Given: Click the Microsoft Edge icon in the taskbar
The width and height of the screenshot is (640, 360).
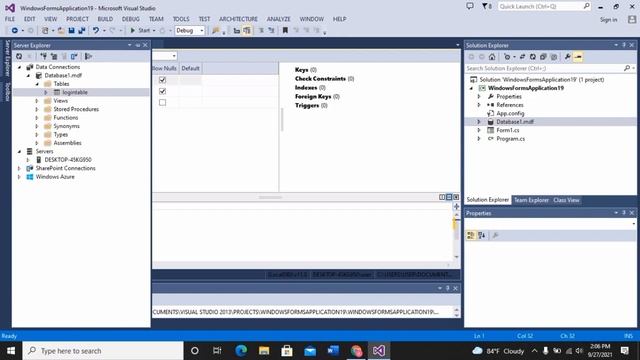Looking at the screenshot, I should pyautogui.click(x=241, y=351).
